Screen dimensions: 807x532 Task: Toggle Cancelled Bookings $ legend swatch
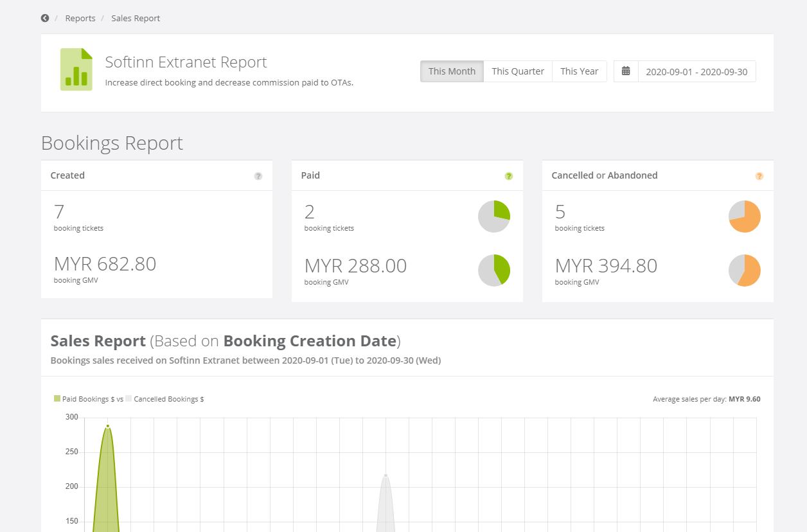[129, 399]
